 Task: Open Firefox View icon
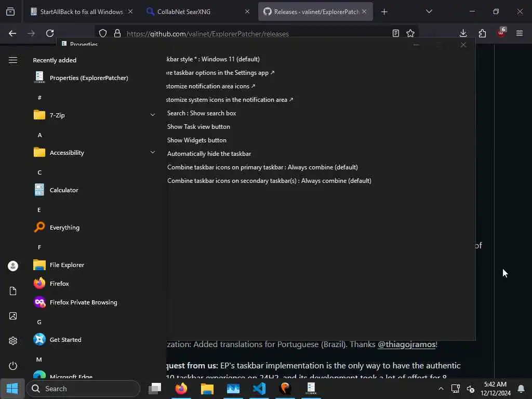10,12
